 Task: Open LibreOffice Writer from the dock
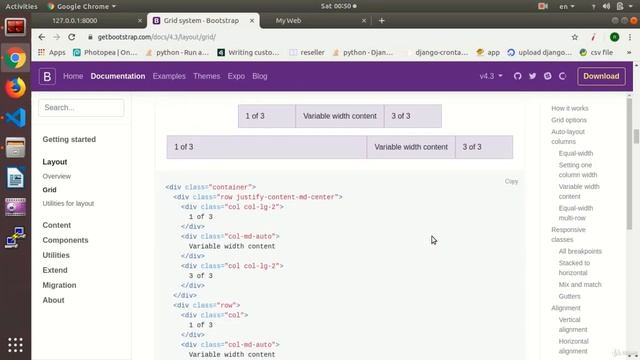click(x=16, y=178)
